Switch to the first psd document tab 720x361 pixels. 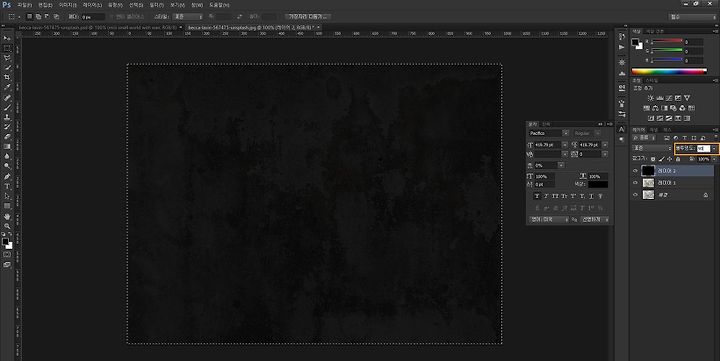tap(97, 28)
